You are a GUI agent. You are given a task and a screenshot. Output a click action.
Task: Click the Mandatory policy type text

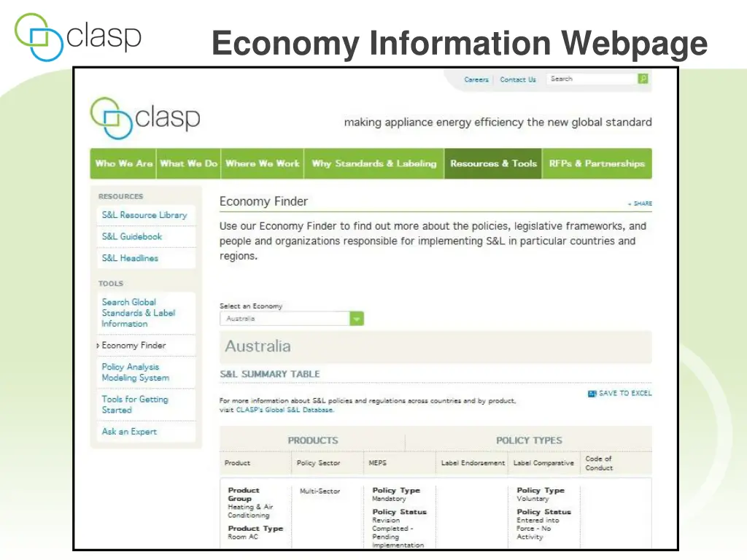(390, 499)
